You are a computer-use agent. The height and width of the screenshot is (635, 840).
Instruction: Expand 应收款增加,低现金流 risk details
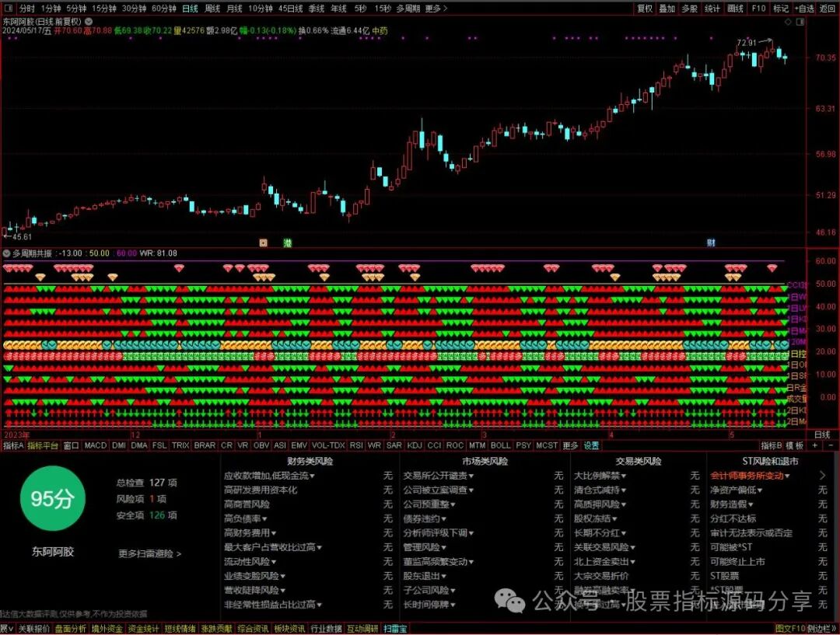point(269,476)
